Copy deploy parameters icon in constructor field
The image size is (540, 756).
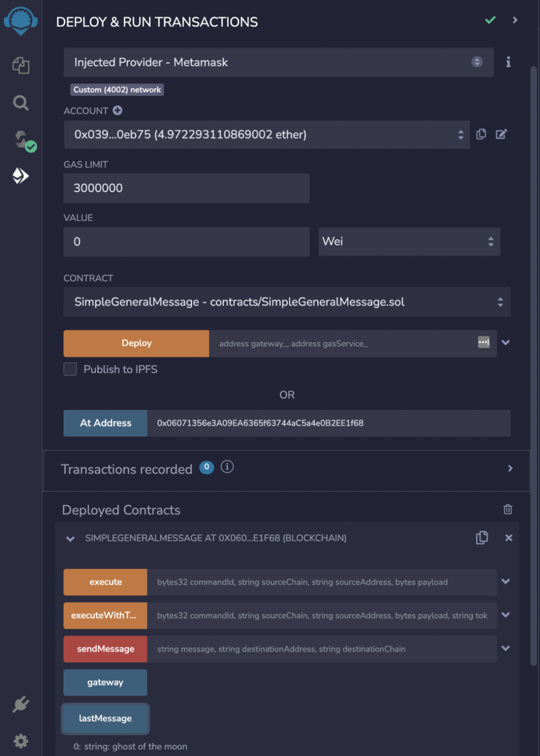click(x=483, y=342)
